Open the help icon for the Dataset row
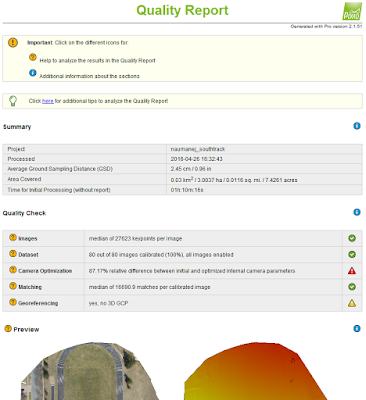 [x=13, y=254]
